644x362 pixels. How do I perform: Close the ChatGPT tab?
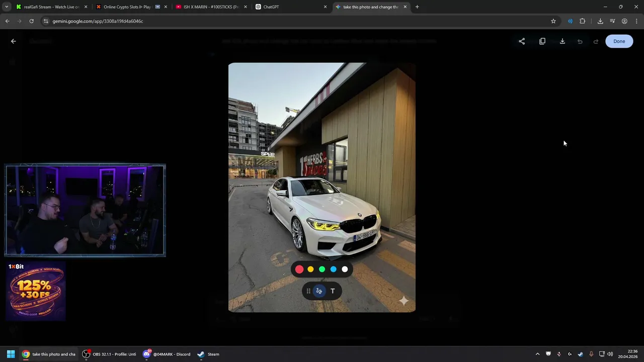tap(325, 7)
